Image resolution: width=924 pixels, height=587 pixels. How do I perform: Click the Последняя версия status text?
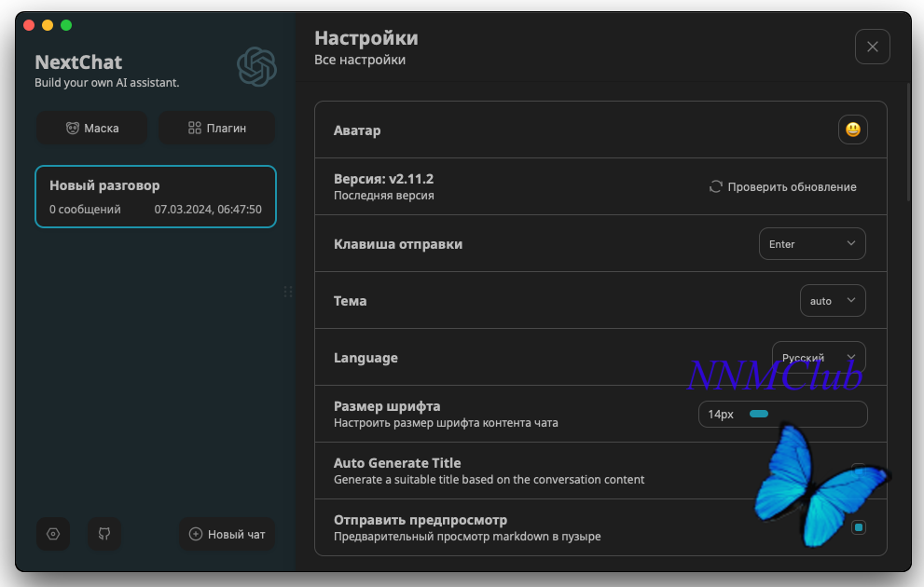pyautogui.click(x=383, y=196)
